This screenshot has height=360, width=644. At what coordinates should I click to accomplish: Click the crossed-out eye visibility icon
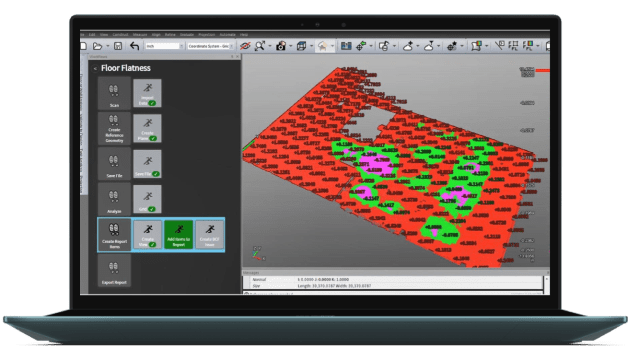245,46
